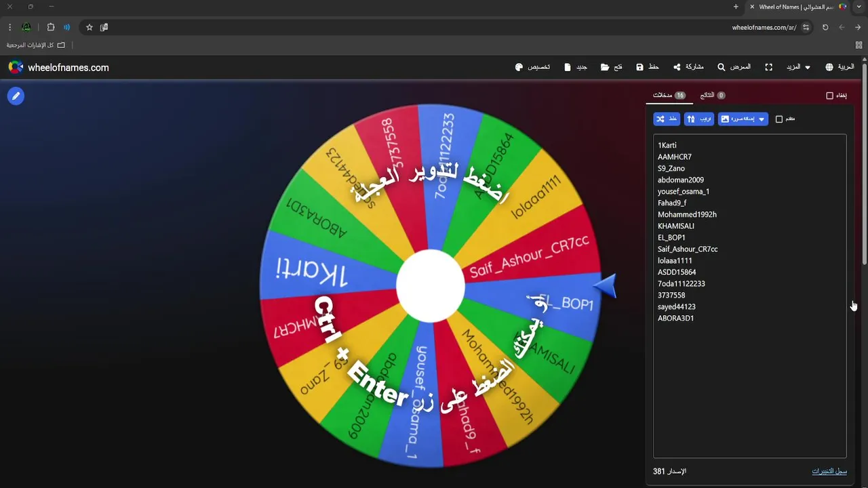Screen dimensions: 868x488
Task: Enter fullscreen mode icon
Action: click(769, 67)
